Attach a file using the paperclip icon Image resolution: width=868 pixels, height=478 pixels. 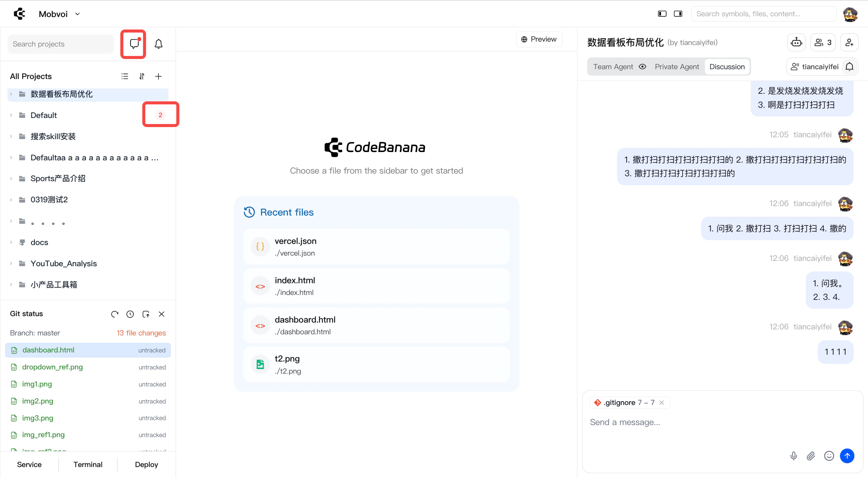click(810, 456)
